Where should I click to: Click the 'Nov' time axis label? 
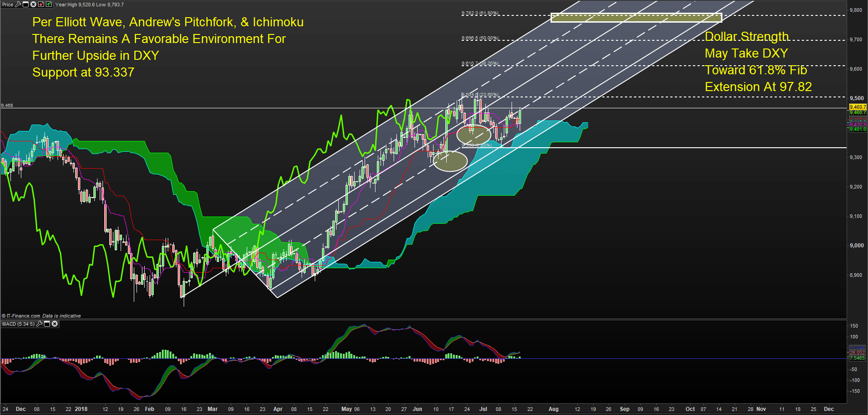point(761,409)
